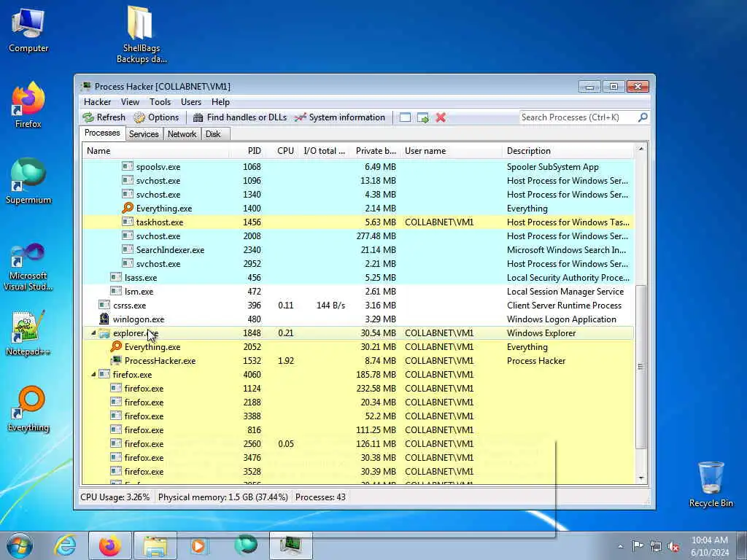Select the lsm.exe process row
The width and height of the screenshot is (747, 560).
357,291
